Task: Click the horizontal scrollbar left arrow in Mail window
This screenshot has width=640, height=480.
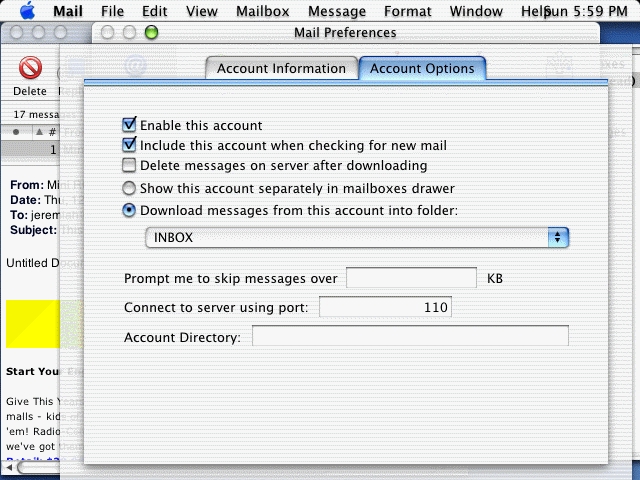Action: (9, 467)
